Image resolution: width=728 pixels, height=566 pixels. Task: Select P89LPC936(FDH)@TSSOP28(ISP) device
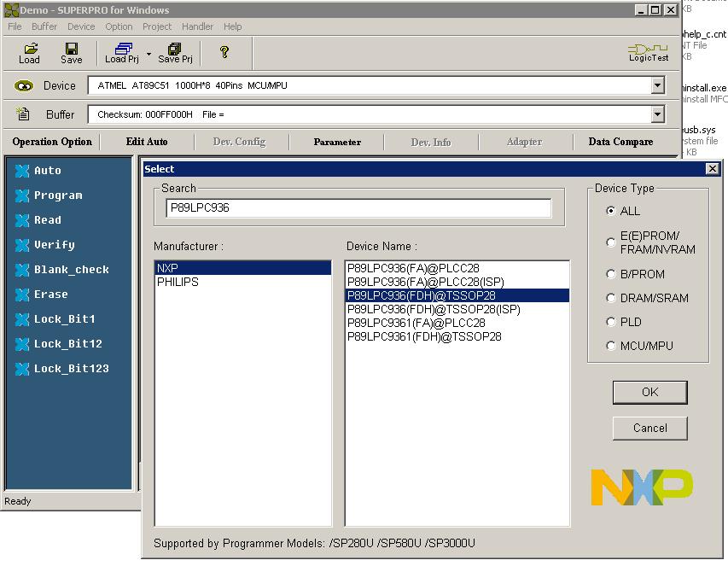[457, 309]
